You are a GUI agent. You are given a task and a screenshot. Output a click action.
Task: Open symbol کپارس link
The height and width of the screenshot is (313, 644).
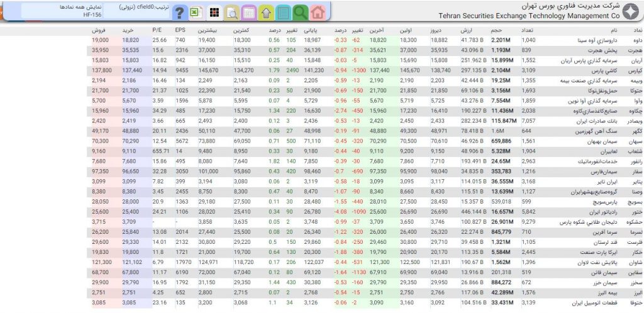[635, 70]
